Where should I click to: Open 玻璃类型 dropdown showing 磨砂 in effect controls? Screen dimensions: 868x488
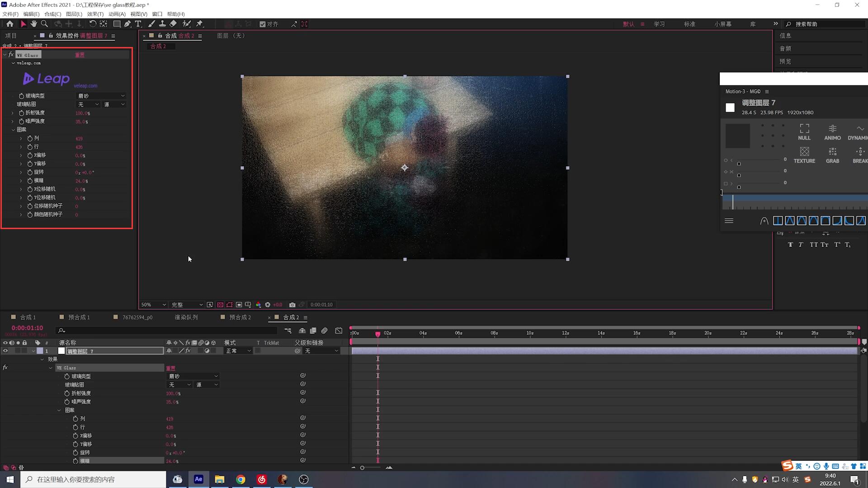[101, 96]
